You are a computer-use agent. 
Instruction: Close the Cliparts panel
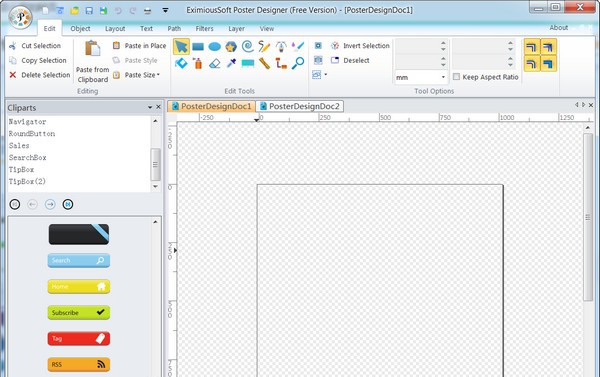pyautogui.click(x=158, y=107)
